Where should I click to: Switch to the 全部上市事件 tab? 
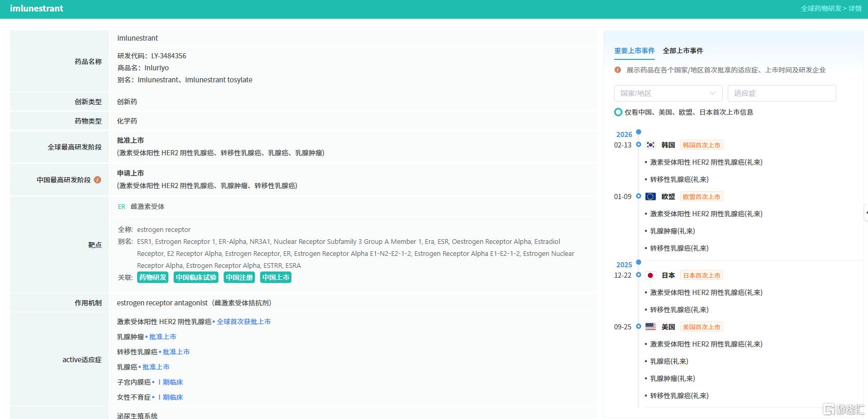[x=683, y=51]
